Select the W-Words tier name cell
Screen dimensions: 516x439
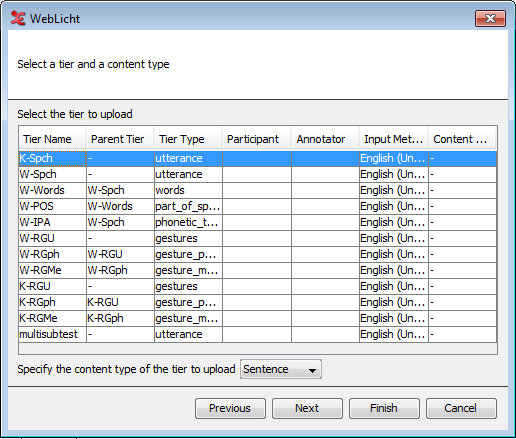coord(52,190)
